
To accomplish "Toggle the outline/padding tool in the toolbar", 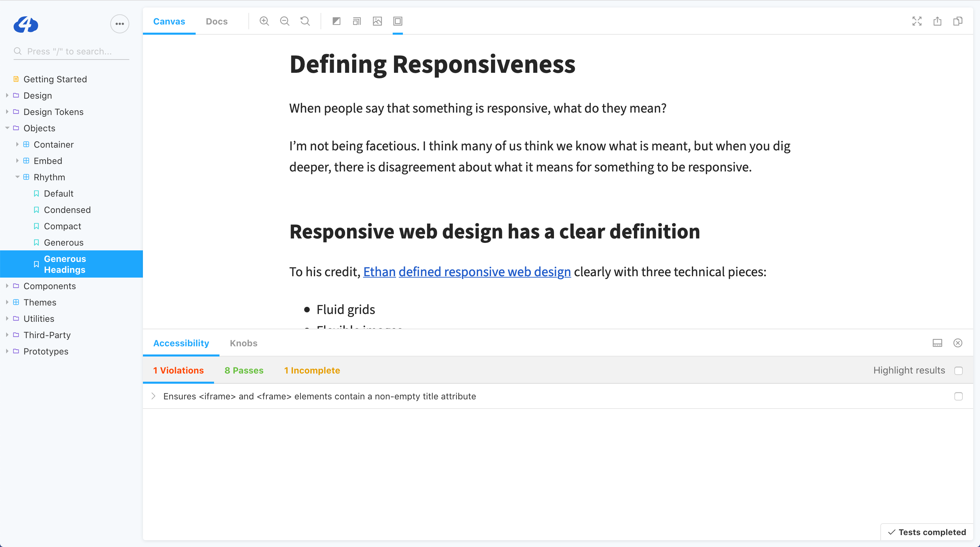I will pyautogui.click(x=397, y=21).
